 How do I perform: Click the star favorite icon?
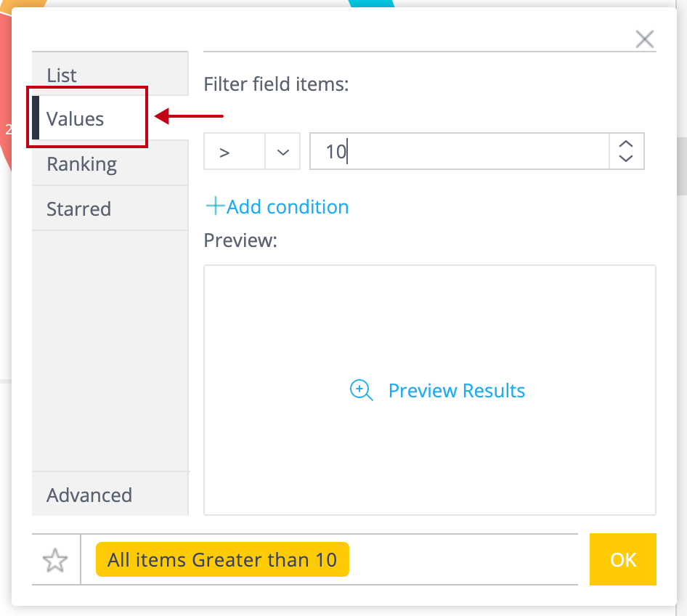point(55,560)
